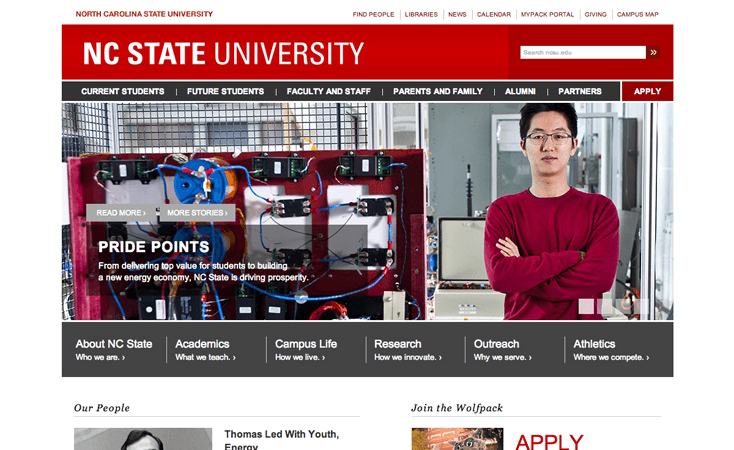This screenshot has height=450, width=734.
Task: Open the Giving link
Action: pyautogui.click(x=595, y=15)
